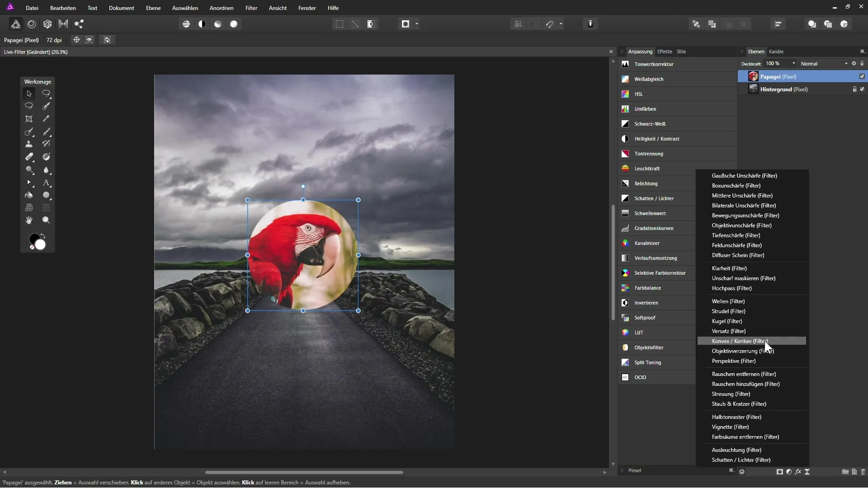The image size is (868, 488).
Task: Switch to the Liquify Persona icon
Action: click(x=32, y=24)
